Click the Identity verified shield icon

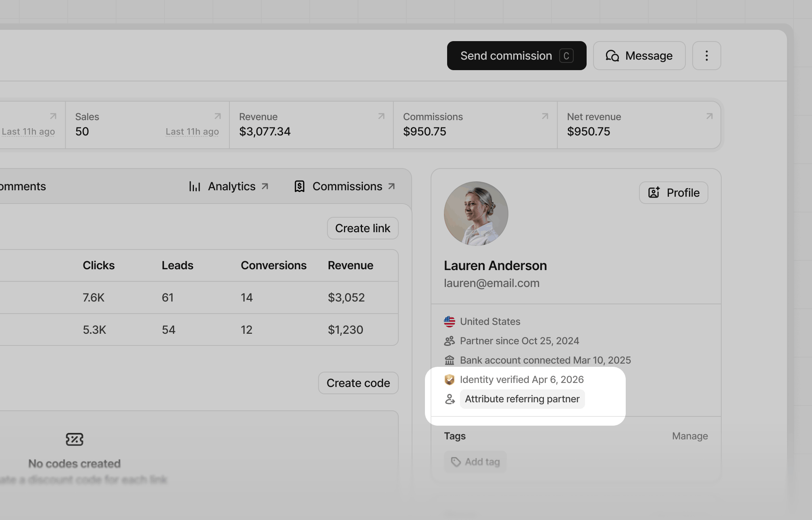[450, 380]
